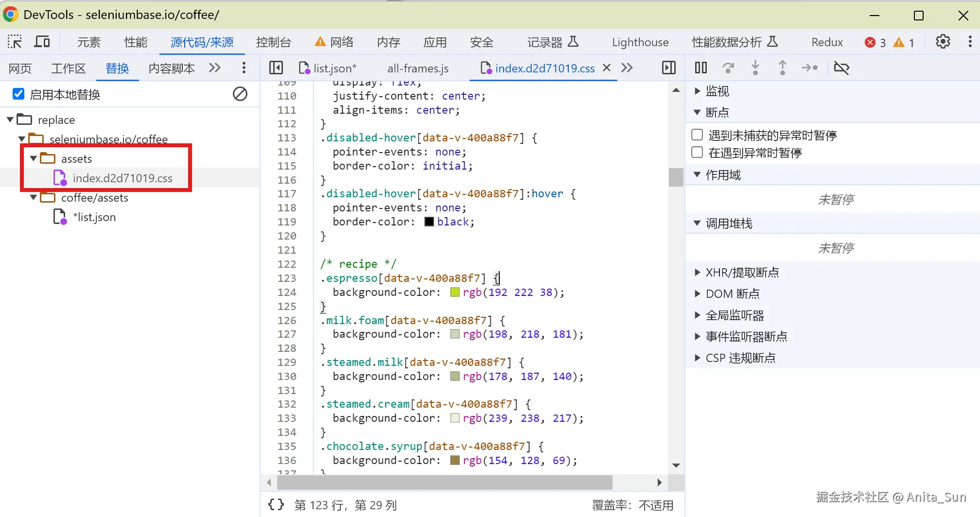
Task: Open the 网络 (Network) panel
Action: (x=334, y=42)
